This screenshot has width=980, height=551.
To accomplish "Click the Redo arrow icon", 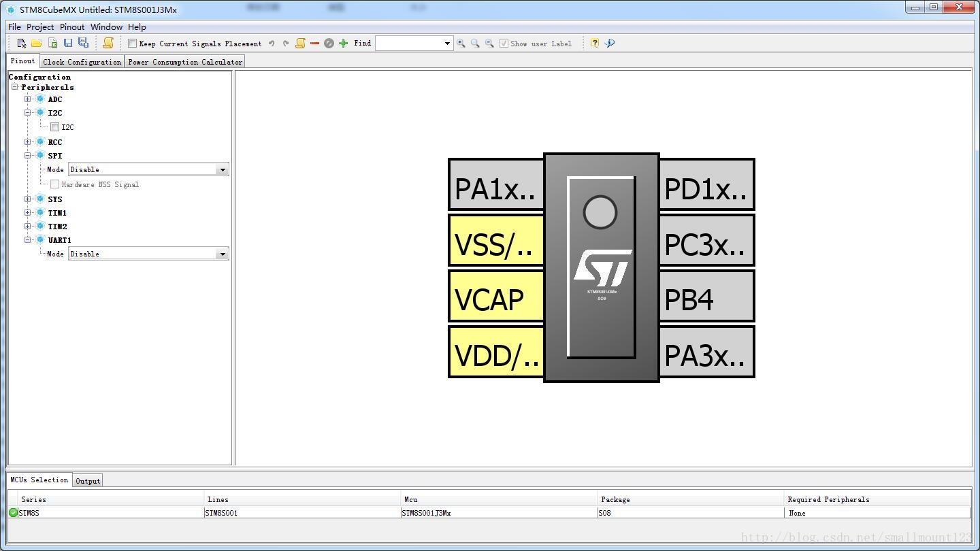I will click(286, 43).
